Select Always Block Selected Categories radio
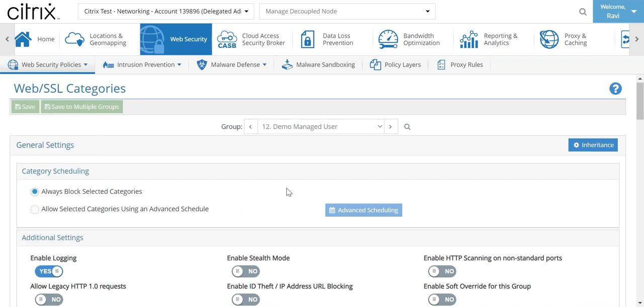The image size is (644, 307). click(35, 192)
